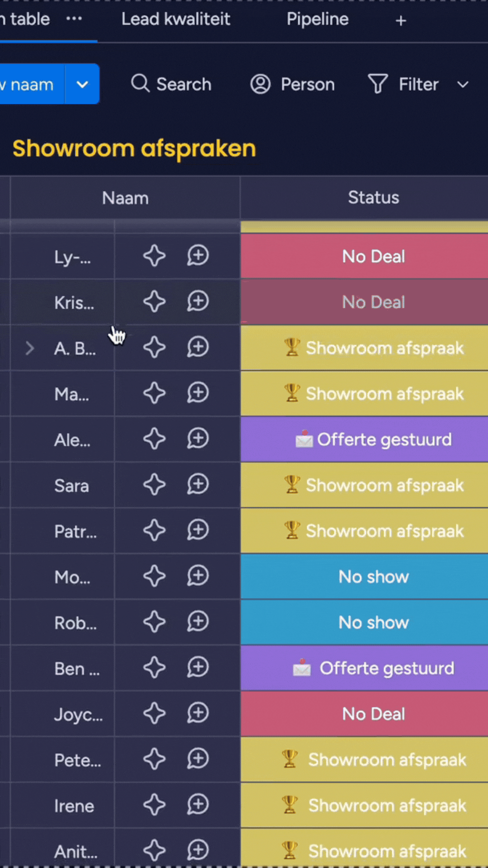Click the sparkle icon in Ben row
The height and width of the screenshot is (868, 488).
154,668
